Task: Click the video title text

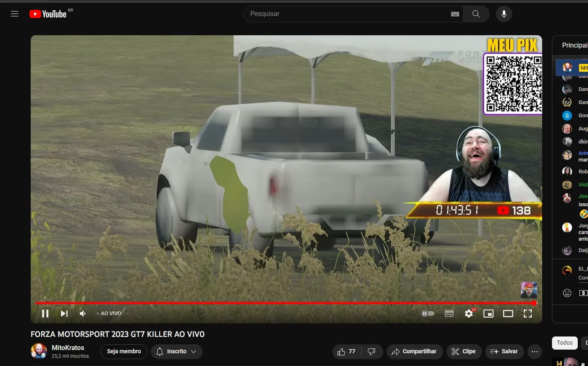Action: point(118,334)
